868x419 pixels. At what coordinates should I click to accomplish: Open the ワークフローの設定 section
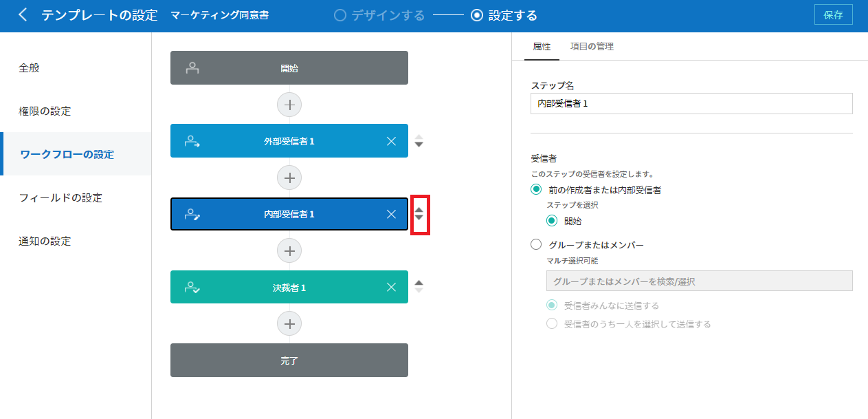(76, 154)
